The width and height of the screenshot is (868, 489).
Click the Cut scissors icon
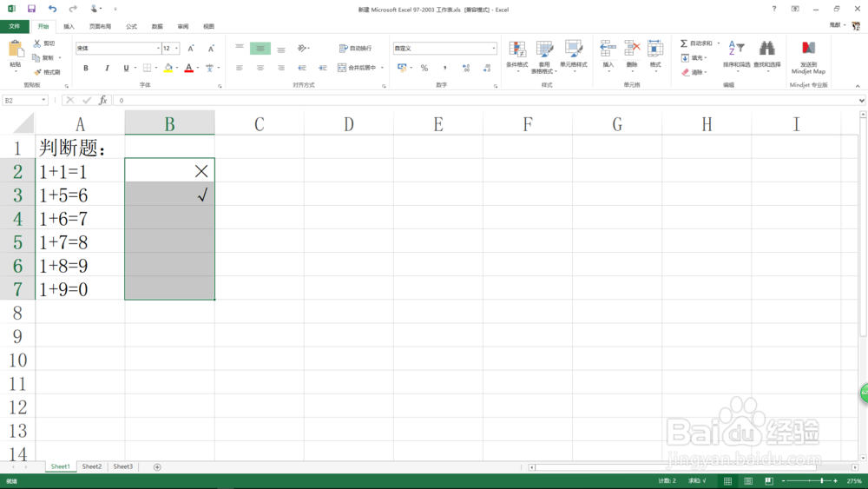point(37,43)
